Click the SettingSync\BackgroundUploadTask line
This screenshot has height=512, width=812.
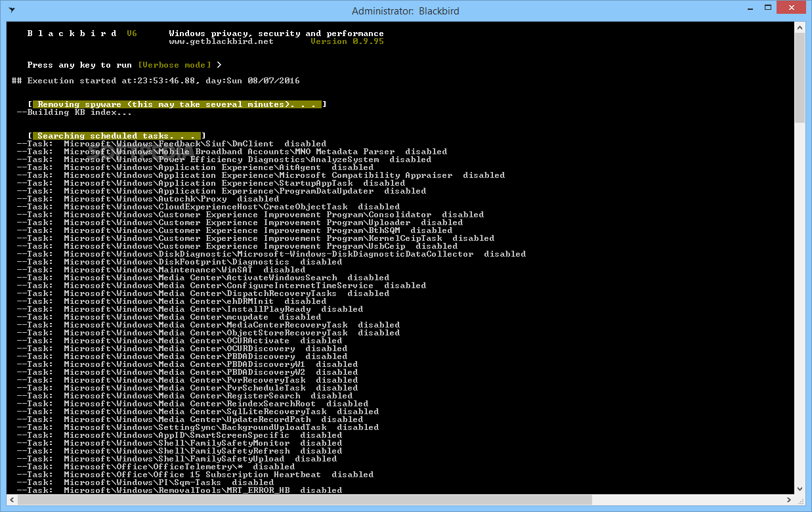coord(198,427)
